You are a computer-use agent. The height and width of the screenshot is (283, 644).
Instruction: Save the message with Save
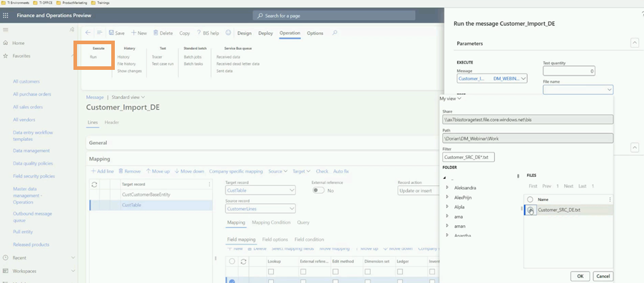(117, 34)
